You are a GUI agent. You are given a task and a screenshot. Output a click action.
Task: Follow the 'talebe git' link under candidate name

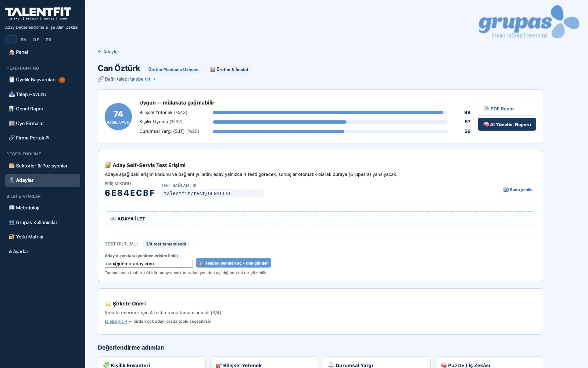pyautogui.click(x=143, y=79)
